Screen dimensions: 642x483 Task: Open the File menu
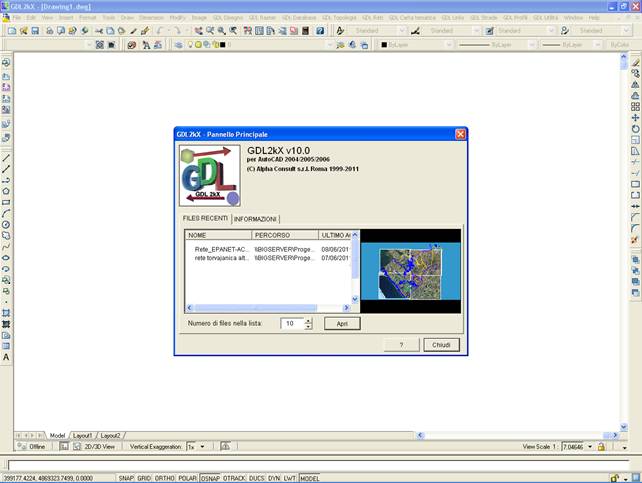click(16, 18)
